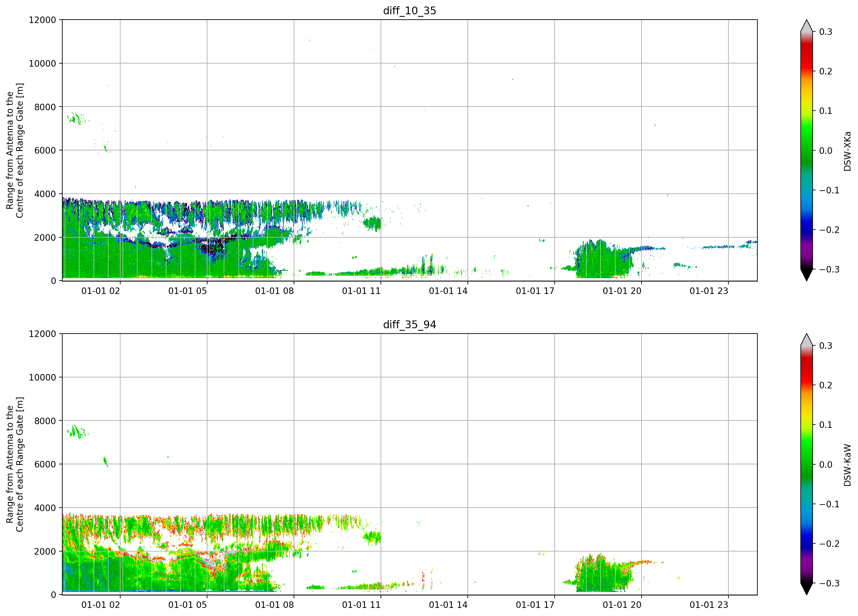Click the DSW-KaW color scale bar
858x616 pixels.
pos(807,464)
